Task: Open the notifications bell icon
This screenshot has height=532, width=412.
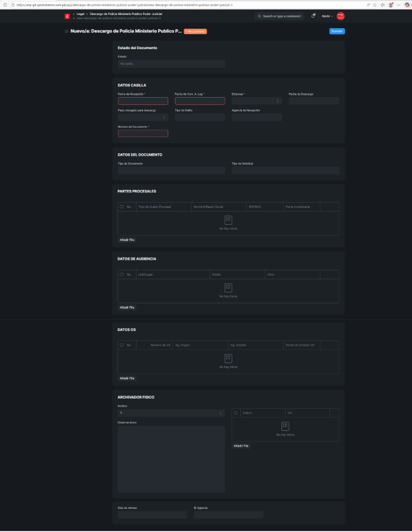Action: pos(313,16)
